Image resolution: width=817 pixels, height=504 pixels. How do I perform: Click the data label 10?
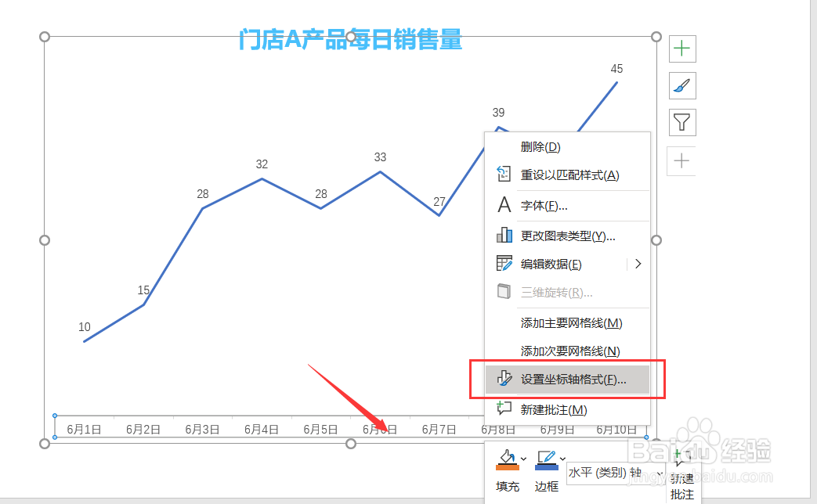(x=85, y=327)
